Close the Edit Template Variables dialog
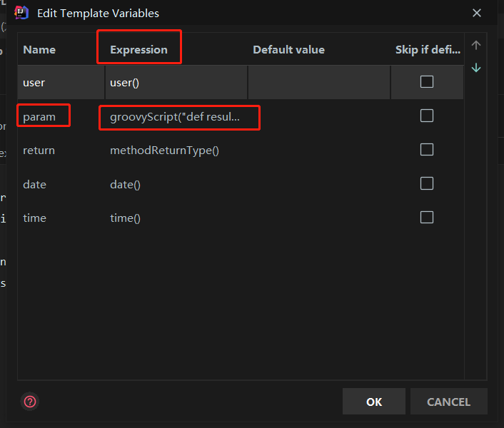This screenshot has height=428, width=504. tap(477, 13)
